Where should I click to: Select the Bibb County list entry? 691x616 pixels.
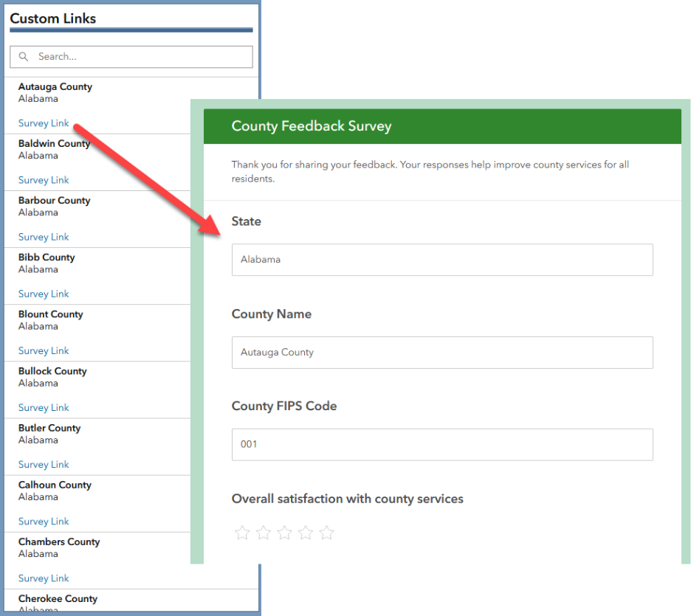[x=97, y=276]
